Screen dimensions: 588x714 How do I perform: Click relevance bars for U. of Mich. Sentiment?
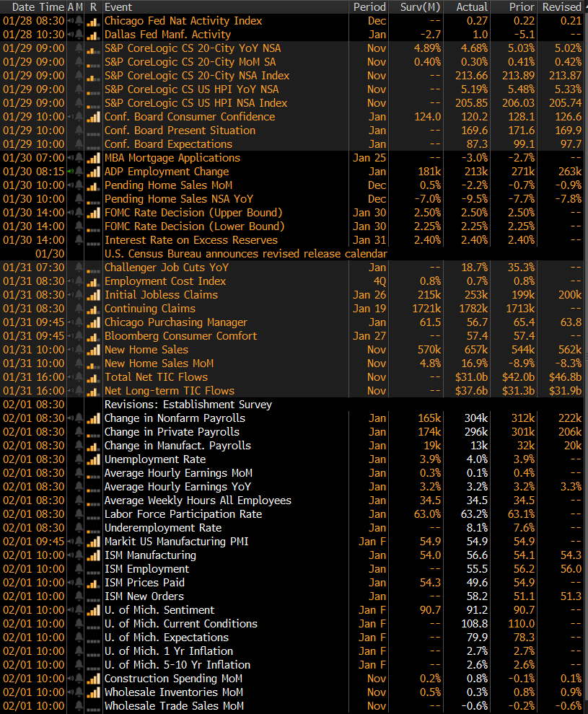92,610
